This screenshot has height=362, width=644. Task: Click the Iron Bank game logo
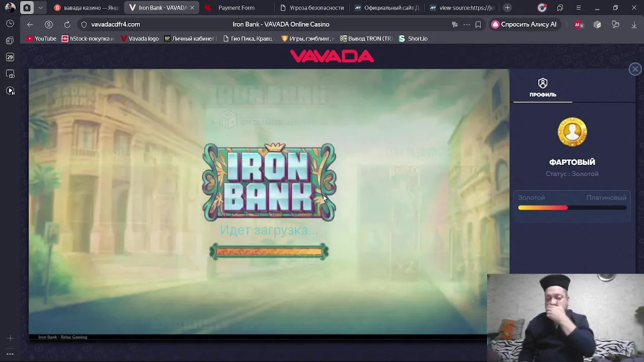click(x=269, y=182)
